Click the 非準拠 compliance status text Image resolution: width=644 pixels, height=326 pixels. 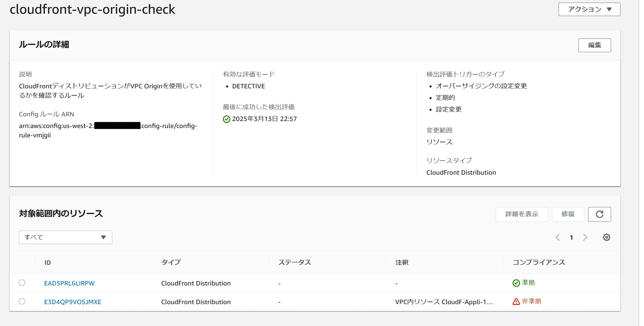click(532, 302)
